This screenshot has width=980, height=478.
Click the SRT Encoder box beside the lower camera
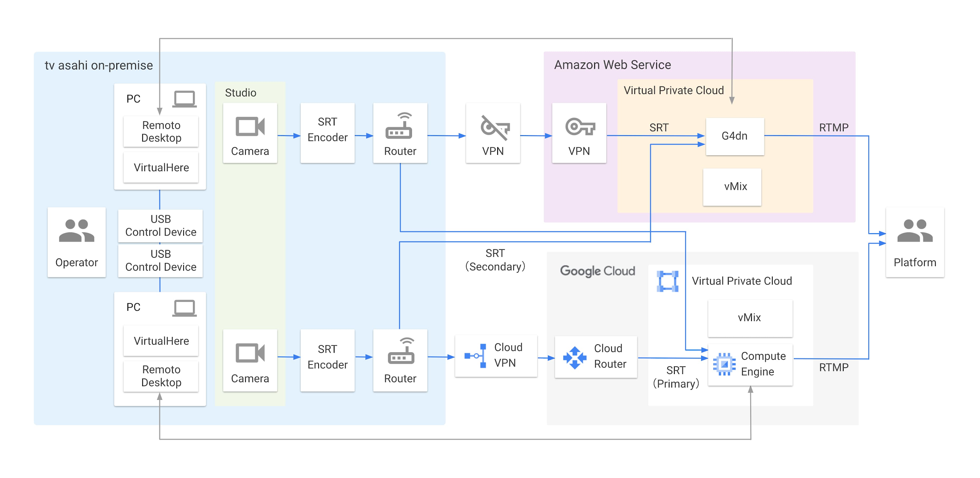tap(327, 360)
